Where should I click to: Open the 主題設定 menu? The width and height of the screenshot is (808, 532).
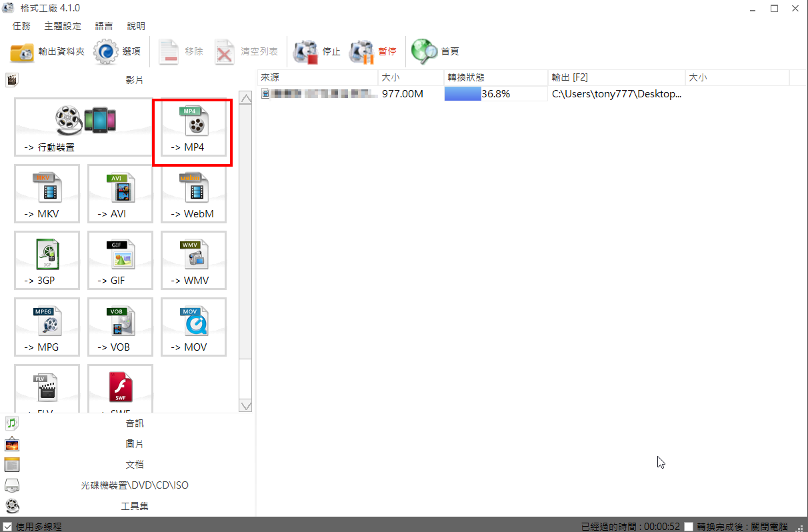click(63, 26)
